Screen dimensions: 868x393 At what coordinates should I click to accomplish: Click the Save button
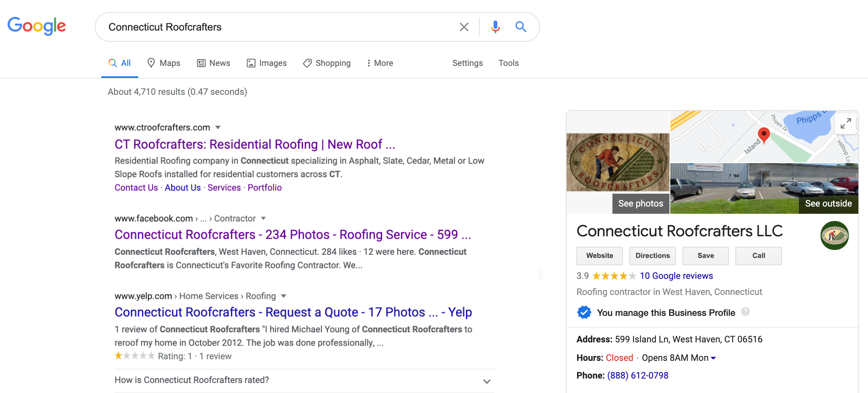click(706, 256)
